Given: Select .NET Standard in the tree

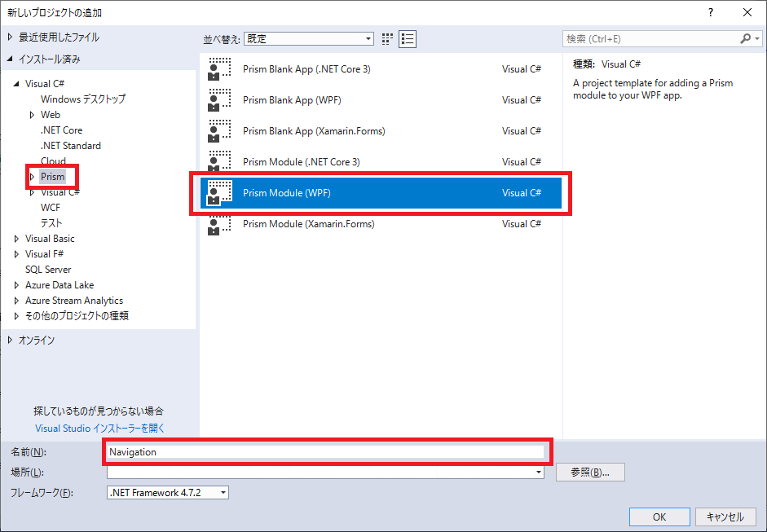Looking at the screenshot, I should pos(71,146).
